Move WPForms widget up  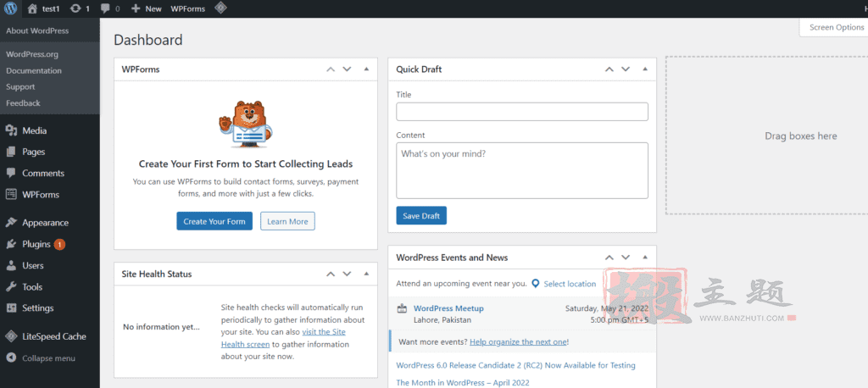point(331,69)
